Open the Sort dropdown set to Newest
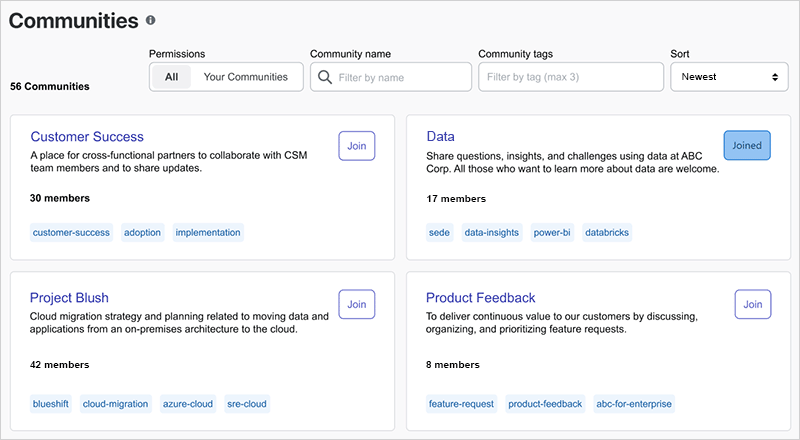The height and width of the screenshot is (440, 800). (x=729, y=77)
